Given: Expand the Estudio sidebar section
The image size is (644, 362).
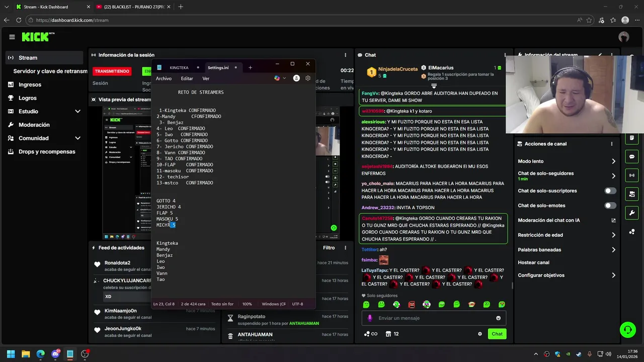Looking at the screenshot, I should (44, 111).
